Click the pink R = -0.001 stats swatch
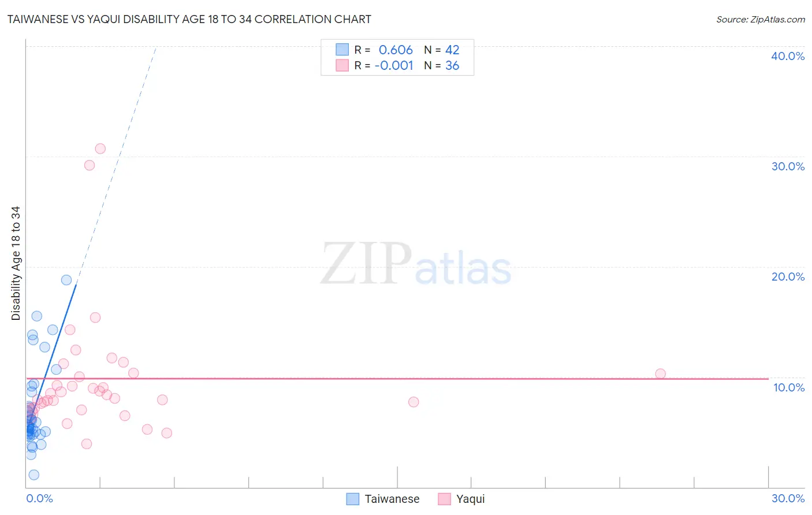Screen dimensions: 812x515 342,65
